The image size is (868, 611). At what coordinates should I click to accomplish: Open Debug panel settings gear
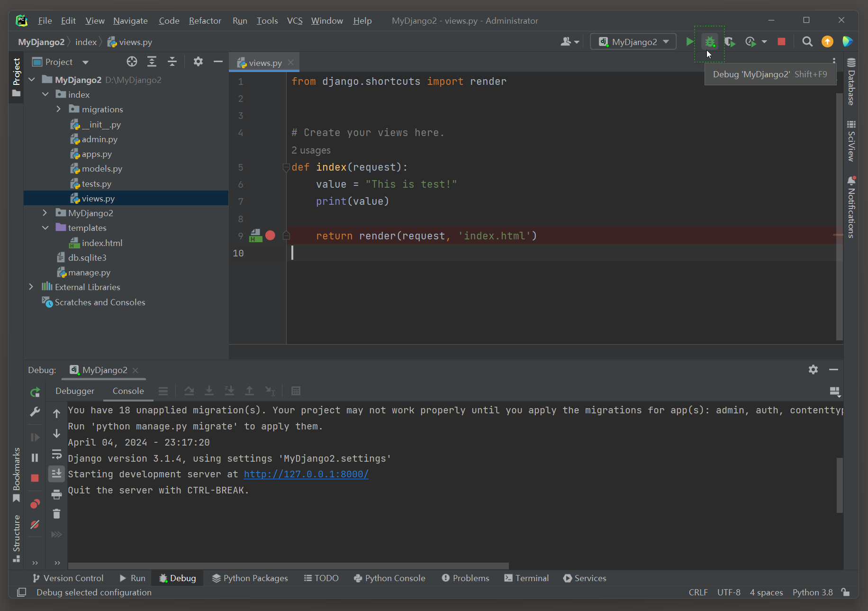[813, 369]
